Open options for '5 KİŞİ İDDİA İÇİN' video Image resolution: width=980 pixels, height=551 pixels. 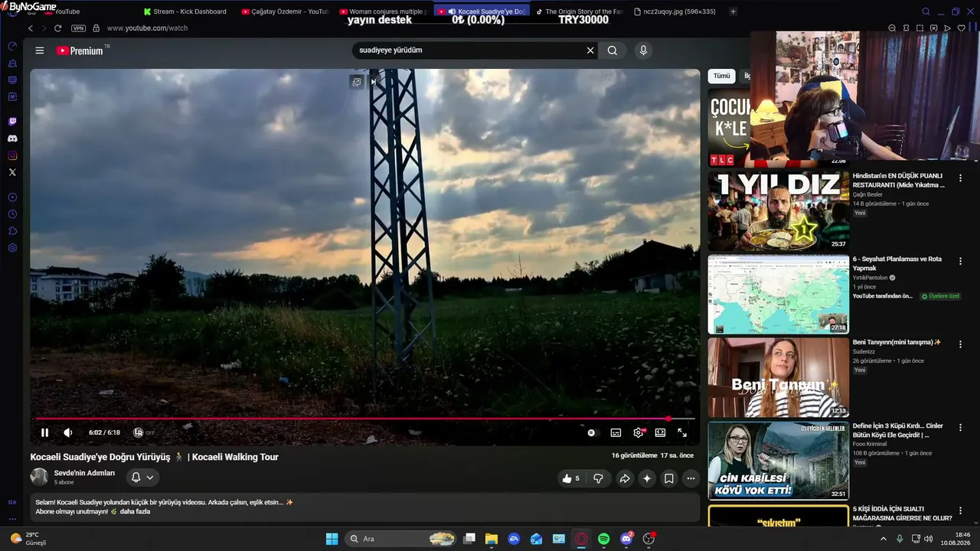click(960, 511)
